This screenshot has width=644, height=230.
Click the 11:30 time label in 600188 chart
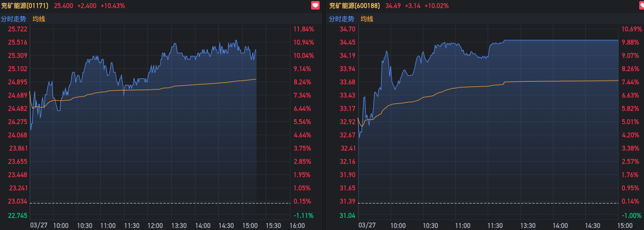494,226
